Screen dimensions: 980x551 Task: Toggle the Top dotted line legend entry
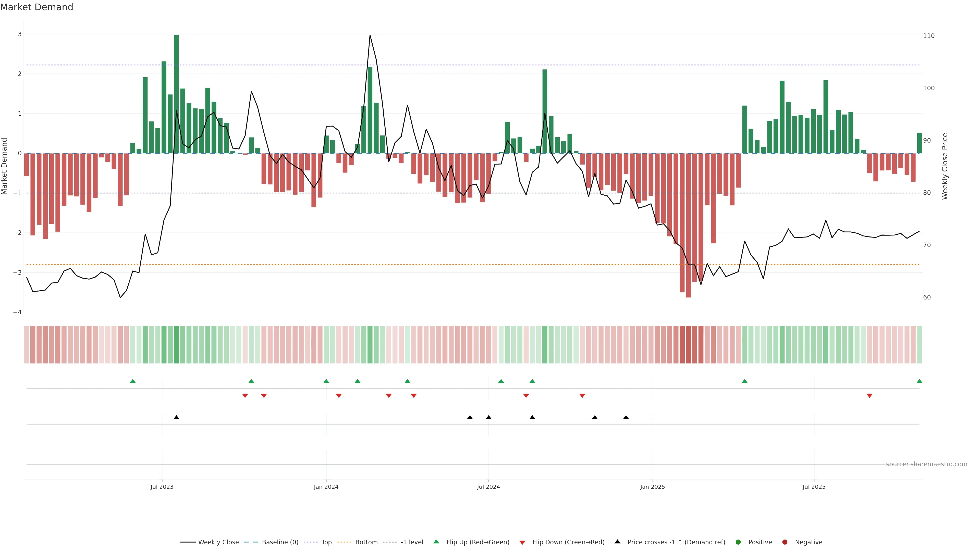click(x=326, y=542)
